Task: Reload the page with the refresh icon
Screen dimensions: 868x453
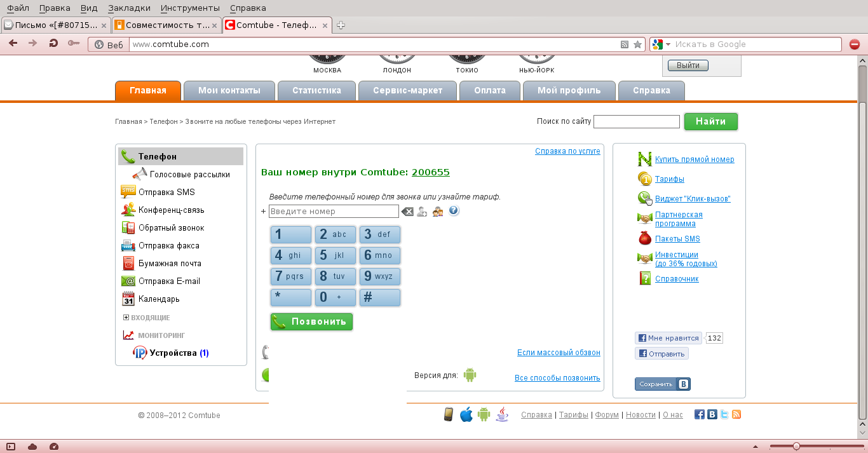Action: coord(53,44)
